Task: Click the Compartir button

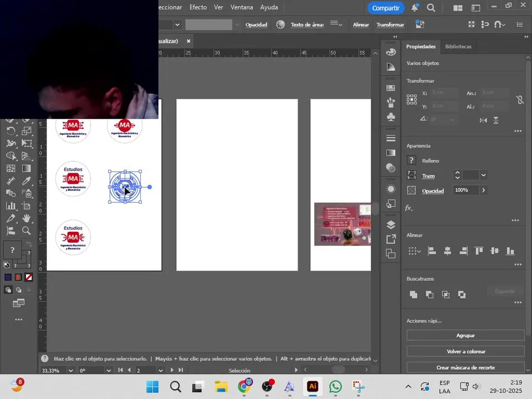Action: point(386,8)
